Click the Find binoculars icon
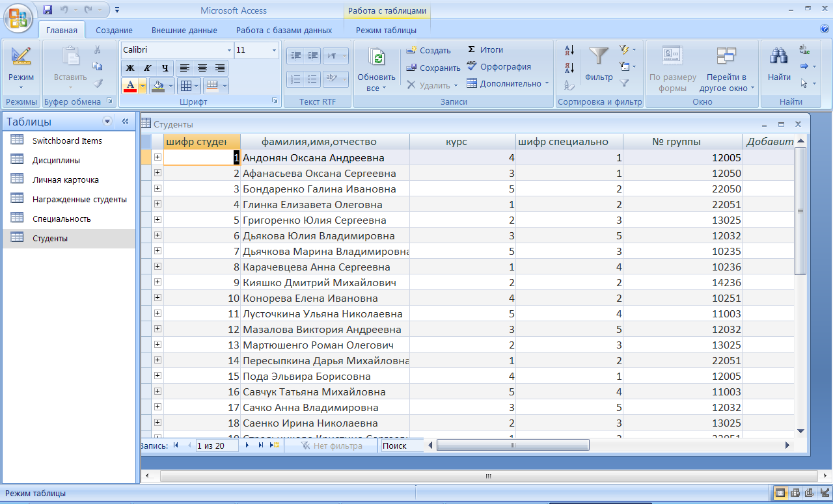833x504 pixels. coord(779,57)
